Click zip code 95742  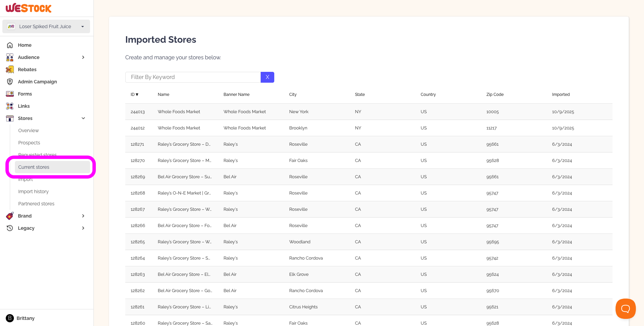point(492,258)
